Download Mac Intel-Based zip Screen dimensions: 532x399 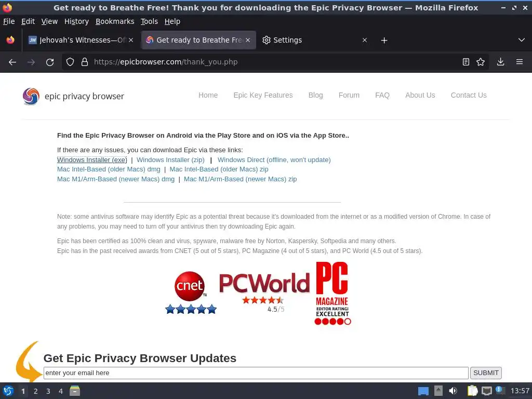pyautogui.click(x=219, y=169)
